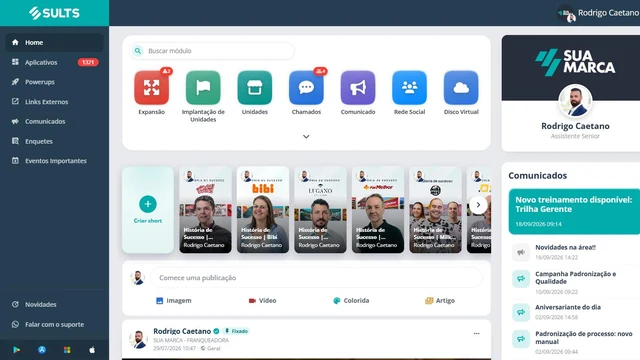Open Powerups in the sidebar
Screen dimensions: 640x360
[54, 82]
